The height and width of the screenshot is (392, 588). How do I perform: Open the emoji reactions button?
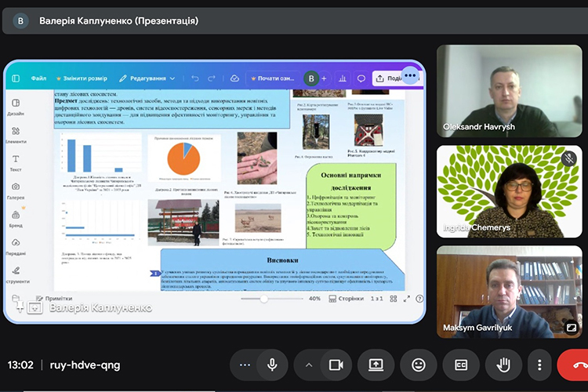(x=418, y=365)
